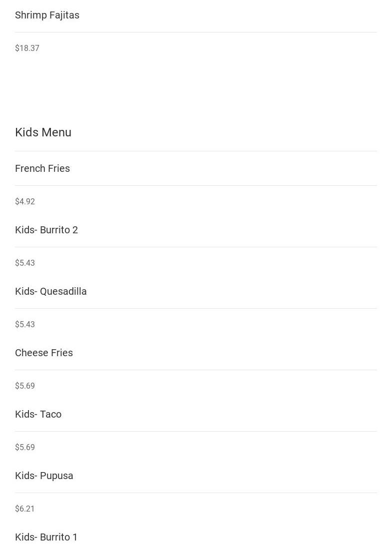Image resolution: width=392 pixels, height=551 pixels.
Task: Click the $5.69 price under Kids- Taco
Action: [x=25, y=447]
